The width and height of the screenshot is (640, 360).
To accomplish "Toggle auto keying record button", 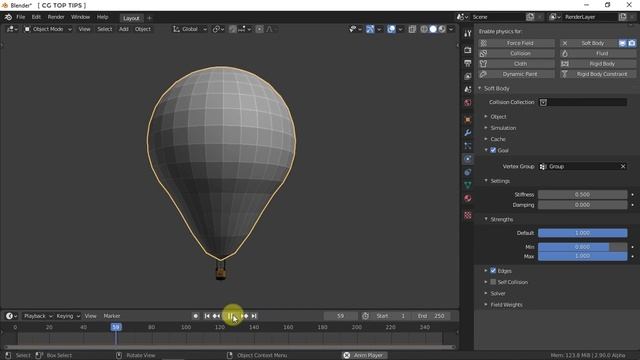I will point(196,316).
